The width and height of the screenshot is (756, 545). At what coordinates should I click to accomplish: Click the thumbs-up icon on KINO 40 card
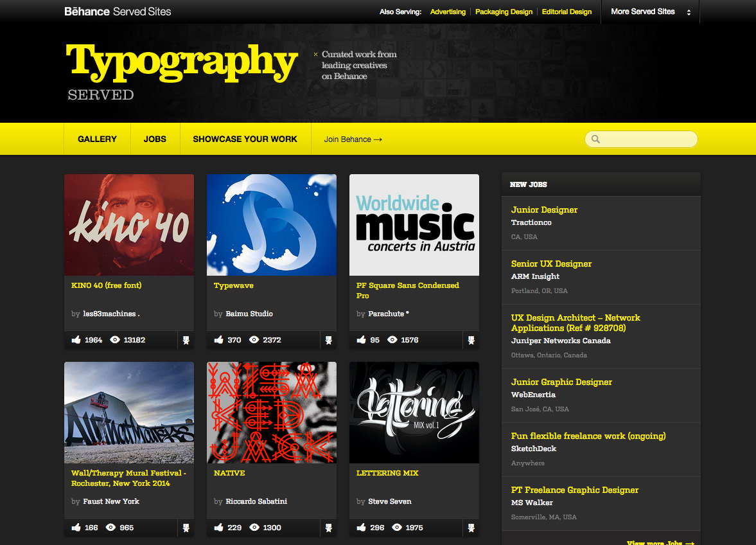(76, 340)
